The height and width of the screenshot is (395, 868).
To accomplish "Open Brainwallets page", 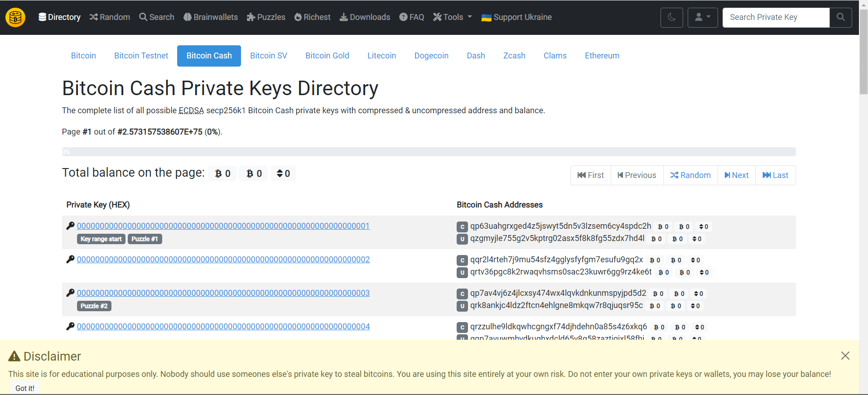I will tap(211, 17).
